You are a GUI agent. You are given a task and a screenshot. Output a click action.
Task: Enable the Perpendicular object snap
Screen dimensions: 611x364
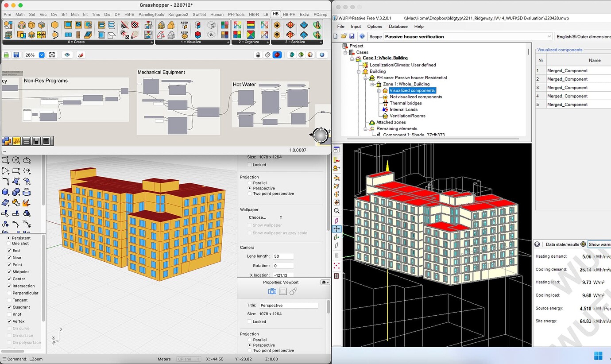(9, 293)
